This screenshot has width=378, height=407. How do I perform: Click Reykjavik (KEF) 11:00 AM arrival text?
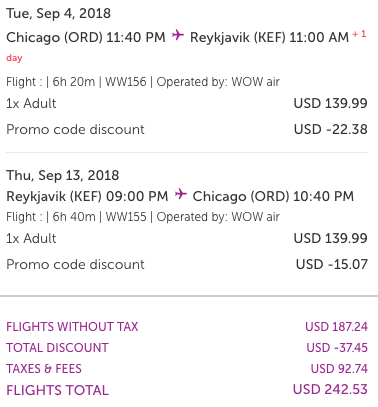pos(269,37)
